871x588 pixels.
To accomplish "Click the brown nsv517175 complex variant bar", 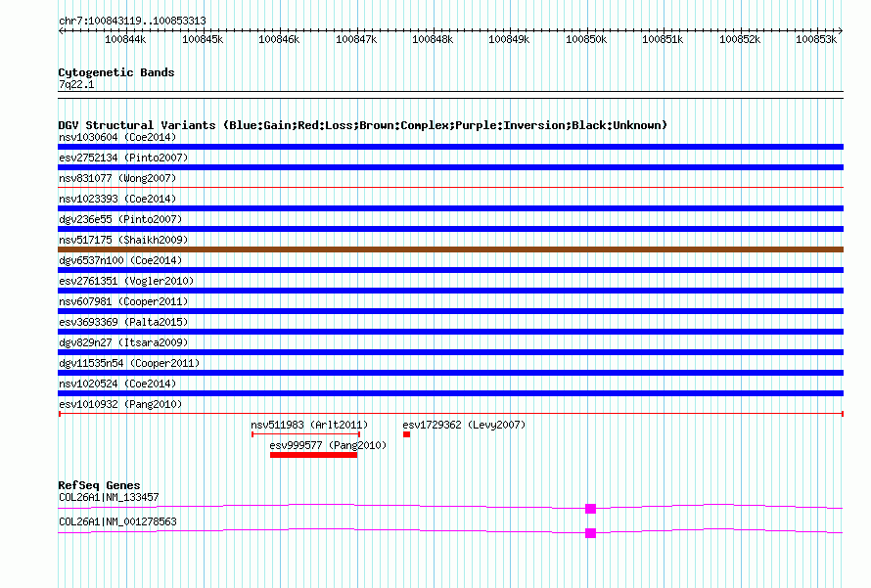I will (x=450, y=249).
